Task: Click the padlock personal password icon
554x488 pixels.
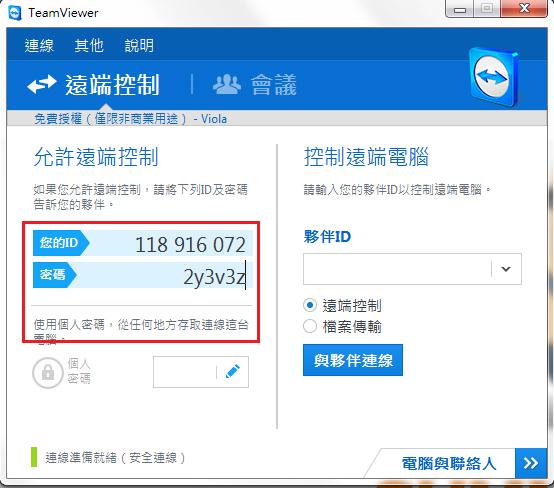Action: click(x=48, y=373)
